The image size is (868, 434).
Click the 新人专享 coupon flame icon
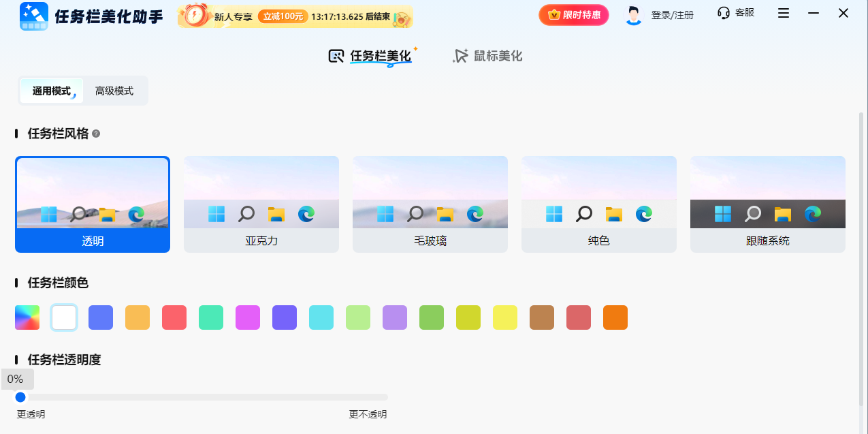click(x=194, y=15)
